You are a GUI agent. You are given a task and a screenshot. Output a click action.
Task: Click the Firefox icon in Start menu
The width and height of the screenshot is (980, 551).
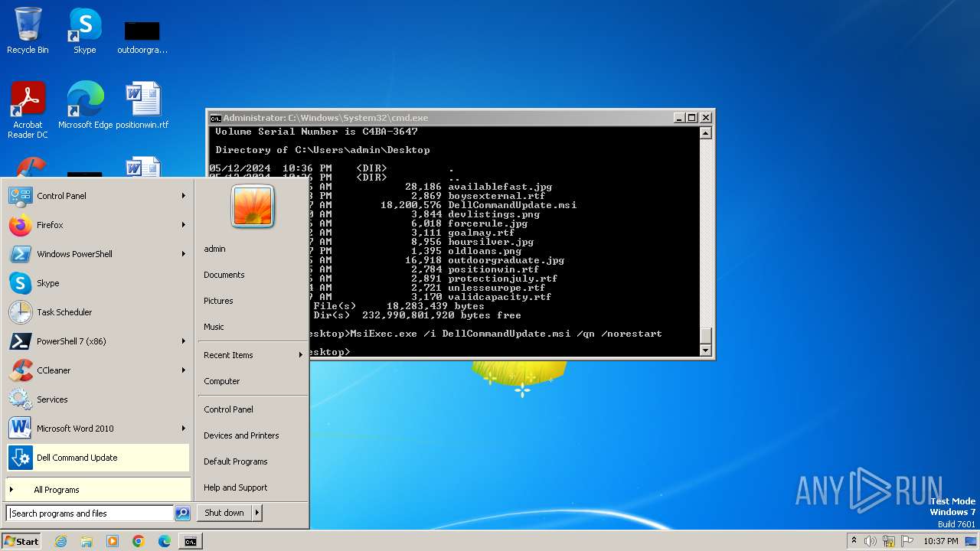20,225
